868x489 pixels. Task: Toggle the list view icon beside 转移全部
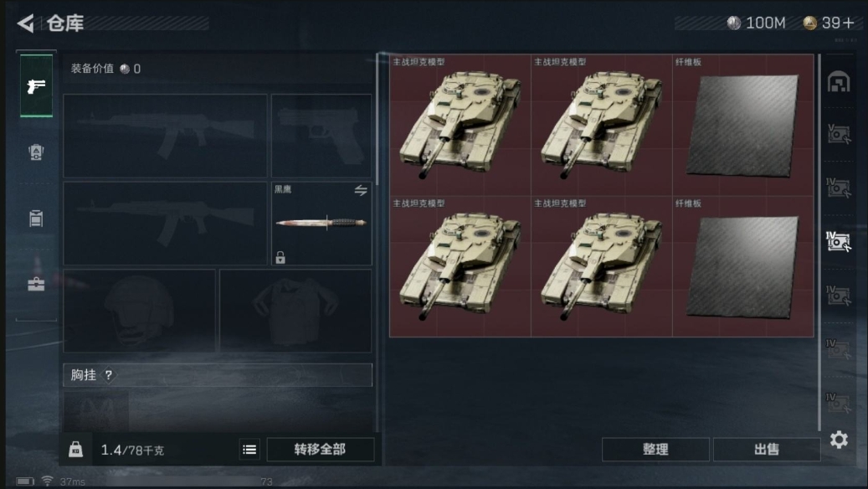tap(249, 450)
